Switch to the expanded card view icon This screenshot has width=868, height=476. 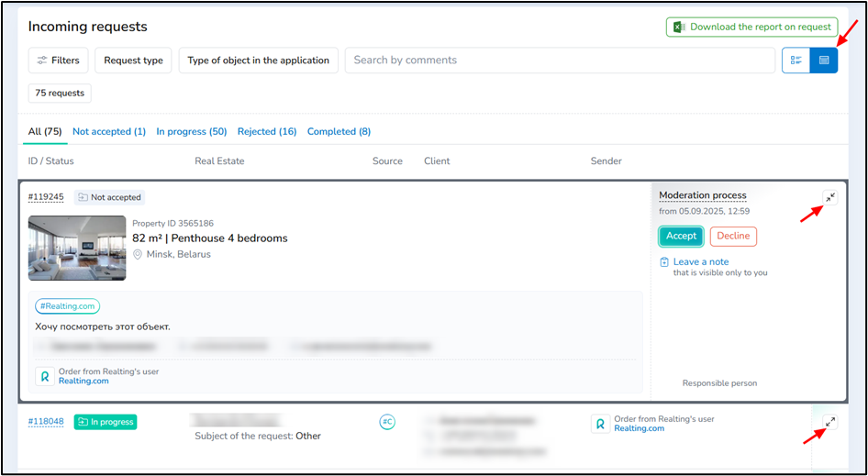823,61
